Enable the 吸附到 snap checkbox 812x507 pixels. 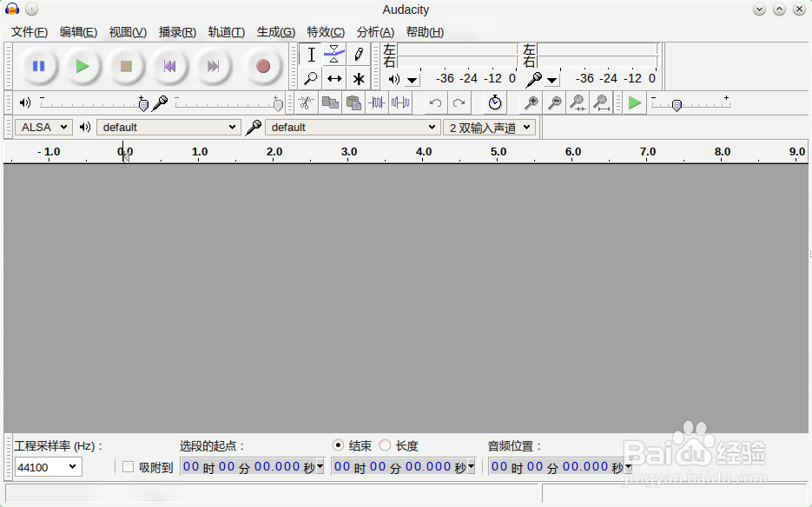tap(128, 467)
